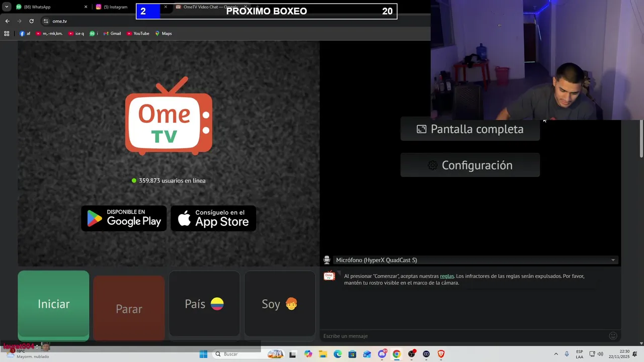Show hidden system tray icons

point(556,354)
